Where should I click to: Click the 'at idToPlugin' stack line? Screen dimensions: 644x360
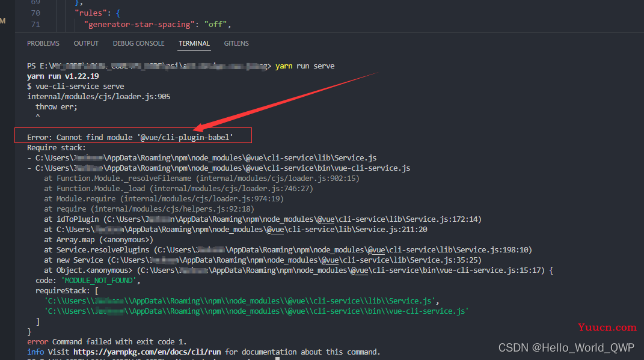263,219
